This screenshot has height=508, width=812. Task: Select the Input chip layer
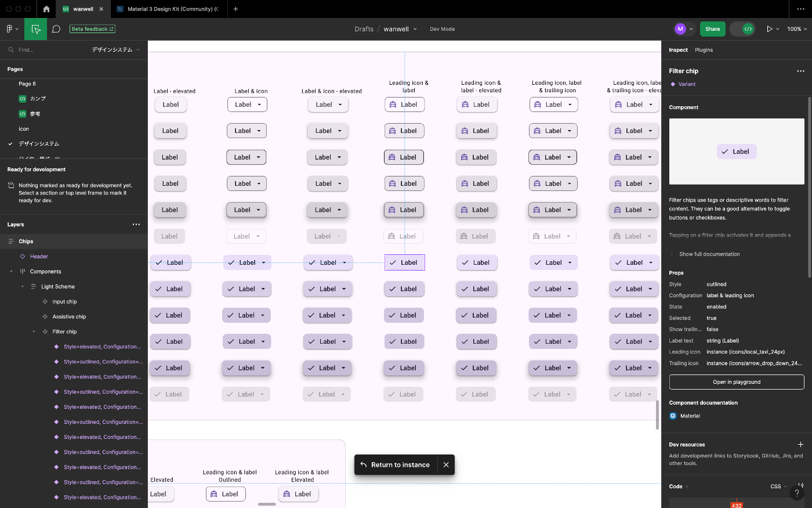pos(64,302)
